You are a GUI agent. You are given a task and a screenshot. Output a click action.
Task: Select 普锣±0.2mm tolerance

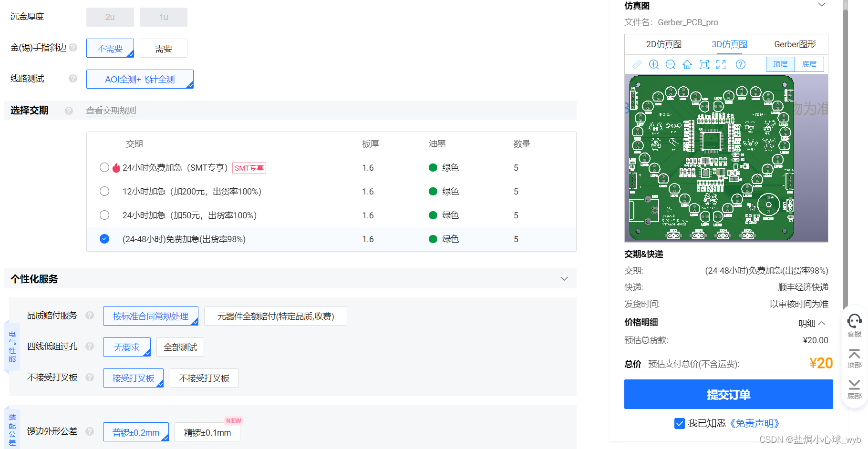pyautogui.click(x=136, y=432)
